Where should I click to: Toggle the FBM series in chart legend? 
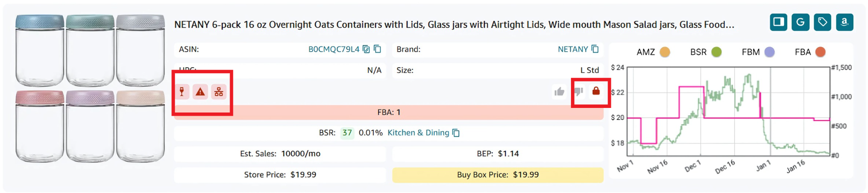[x=769, y=52]
